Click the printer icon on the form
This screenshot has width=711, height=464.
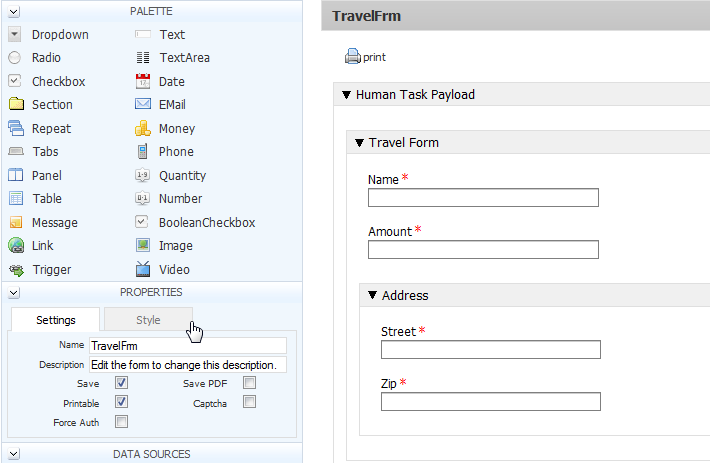tap(352, 57)
